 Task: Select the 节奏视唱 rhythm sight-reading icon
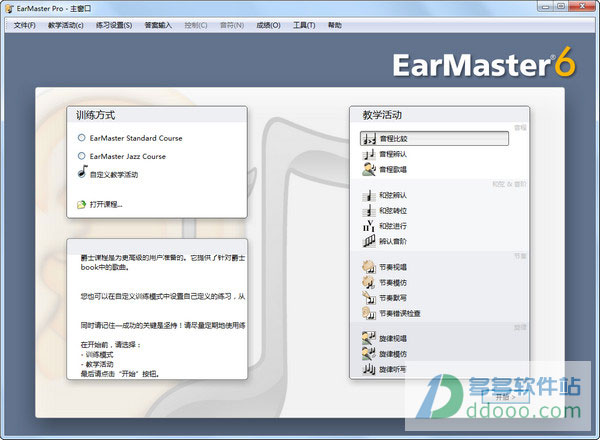[369, 267]
